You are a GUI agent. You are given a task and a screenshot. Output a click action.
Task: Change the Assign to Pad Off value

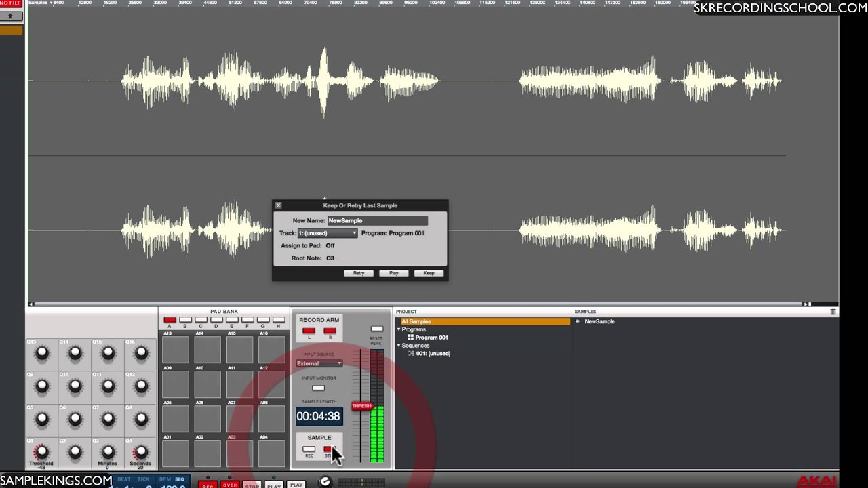coord(330,245)
